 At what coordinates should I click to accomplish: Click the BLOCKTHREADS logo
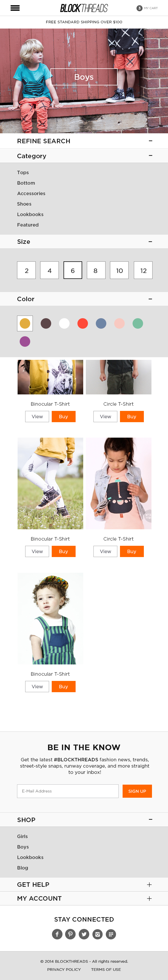point(84,8)
